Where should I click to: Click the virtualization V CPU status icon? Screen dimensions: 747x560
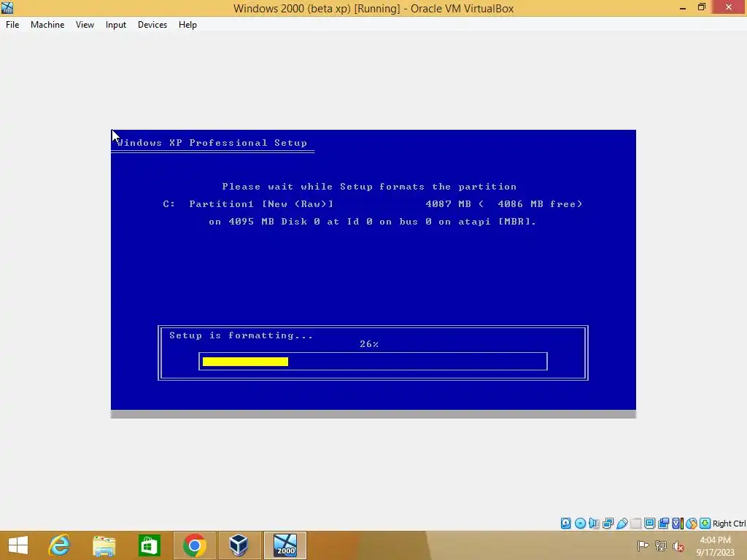[x=677, y=524]
